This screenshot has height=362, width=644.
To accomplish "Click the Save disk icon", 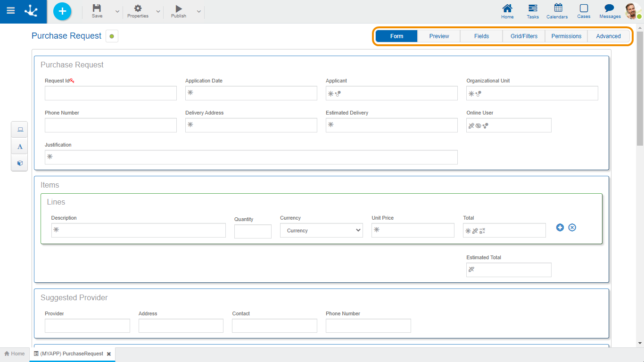I will click(97, 8).
